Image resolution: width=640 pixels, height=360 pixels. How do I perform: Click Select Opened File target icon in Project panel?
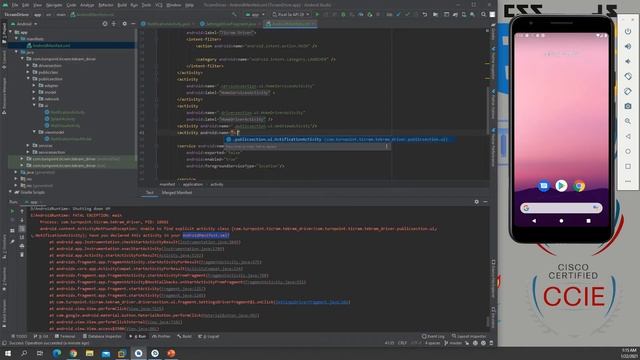point(105,24)
